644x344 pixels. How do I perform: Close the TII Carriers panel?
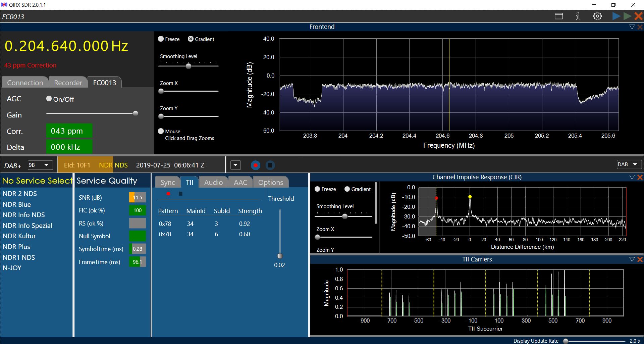click(640, 259)
